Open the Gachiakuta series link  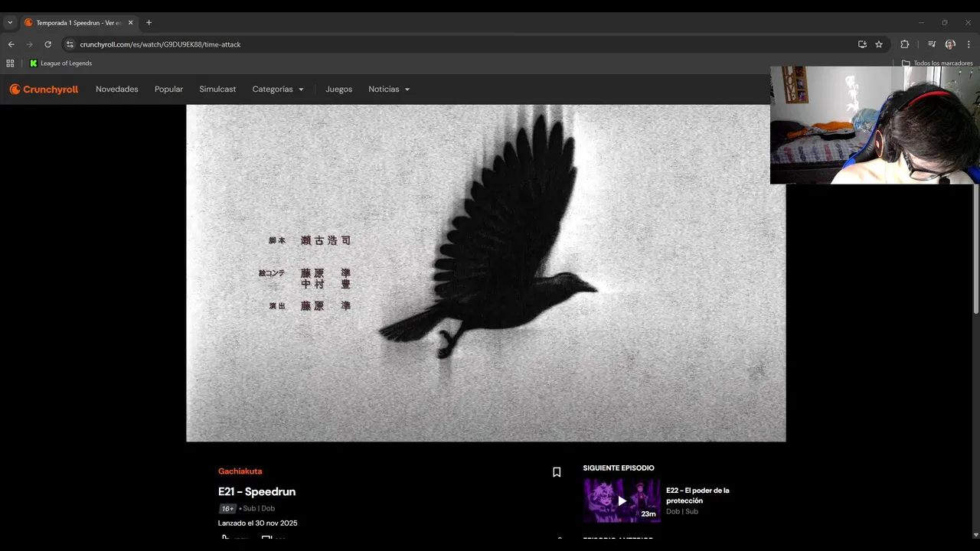click(x=240, y=471)
